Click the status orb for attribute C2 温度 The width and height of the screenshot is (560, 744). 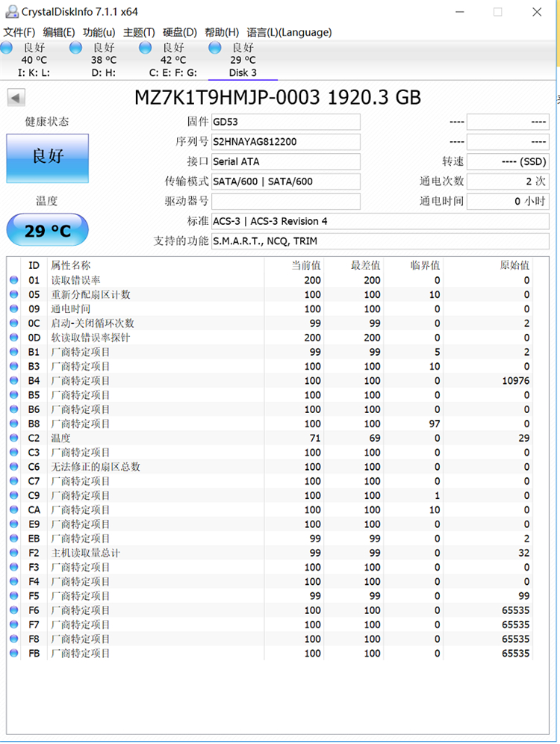(x=13, y=438)
